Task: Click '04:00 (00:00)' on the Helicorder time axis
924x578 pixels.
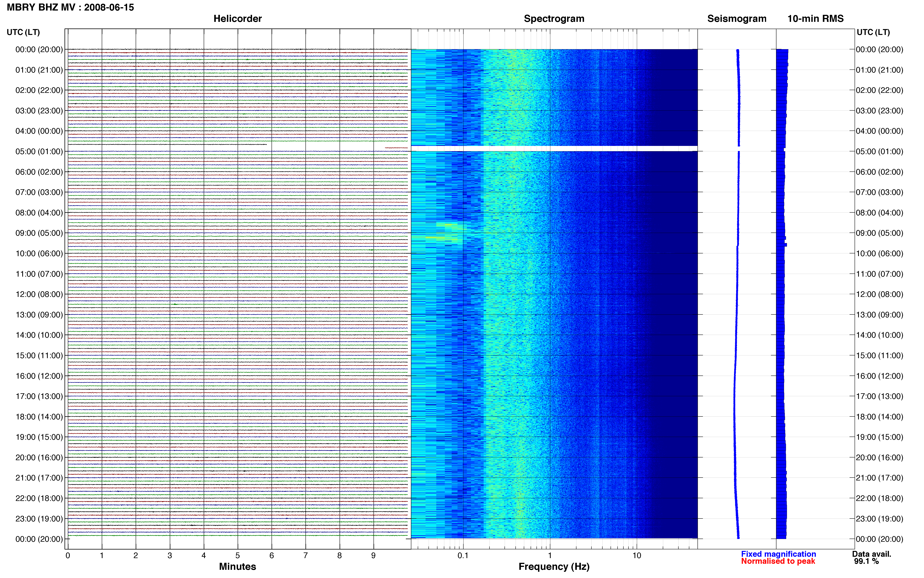Action: pos(39,131)
